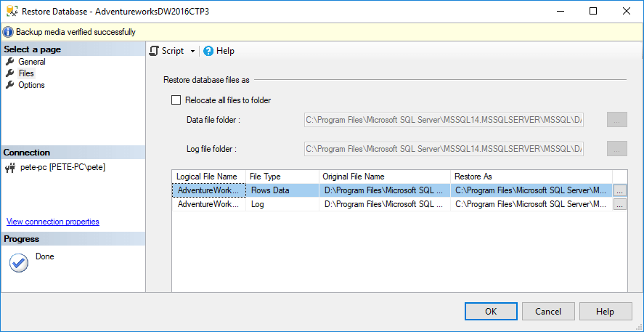Maximize the Restore Database window
Image resolution: width=644 pixels, height=332 pixels.
592,12
